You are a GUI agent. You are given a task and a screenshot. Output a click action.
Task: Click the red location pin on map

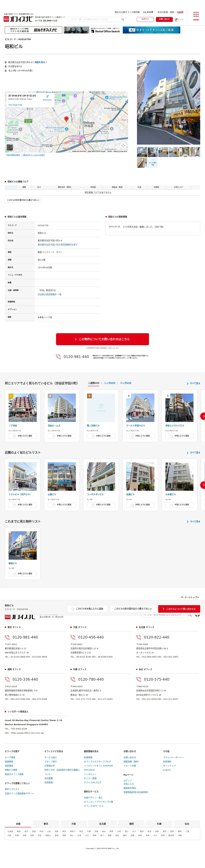click(x=66, y=119)
